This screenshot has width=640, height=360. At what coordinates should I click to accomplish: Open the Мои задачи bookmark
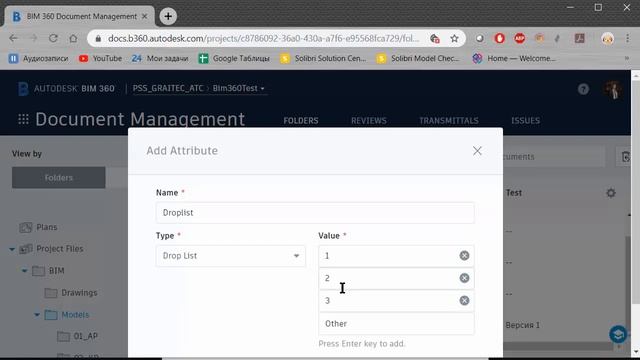click(x=160, y=58)
